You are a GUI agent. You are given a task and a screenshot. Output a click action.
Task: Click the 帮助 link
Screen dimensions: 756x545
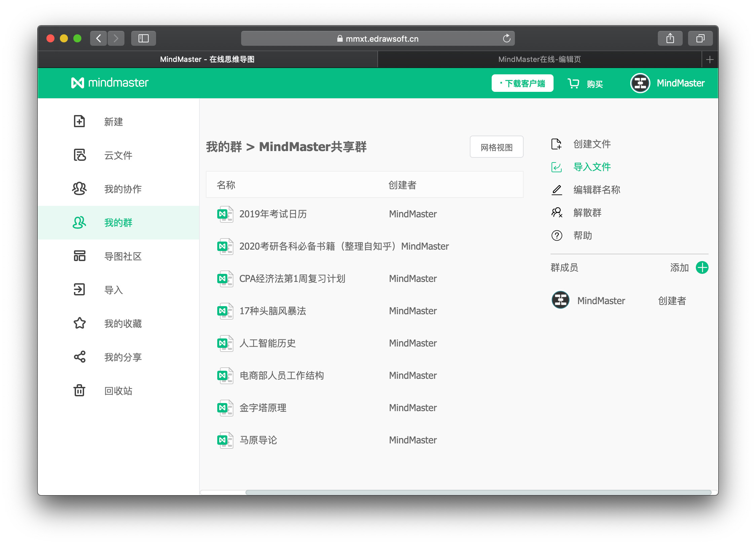[583, 235]
